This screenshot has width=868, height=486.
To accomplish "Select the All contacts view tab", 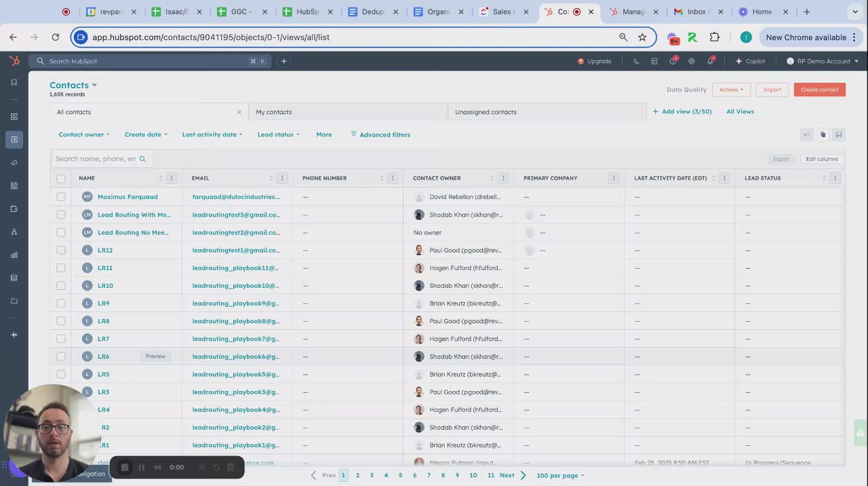I will [x=148, y=112].
